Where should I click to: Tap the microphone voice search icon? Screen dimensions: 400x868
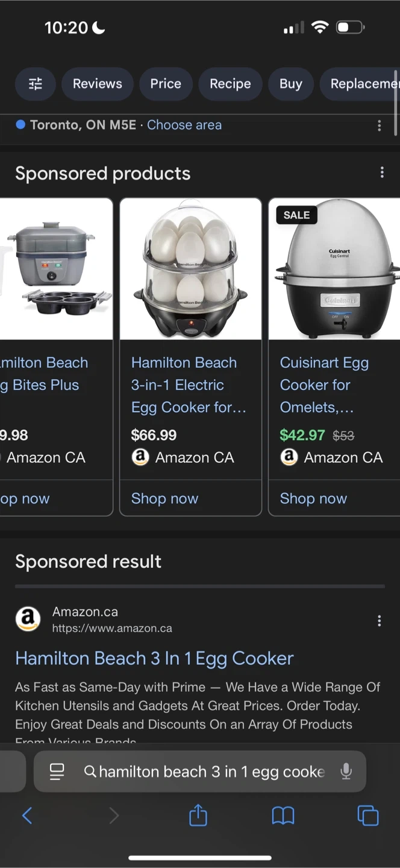346,771
